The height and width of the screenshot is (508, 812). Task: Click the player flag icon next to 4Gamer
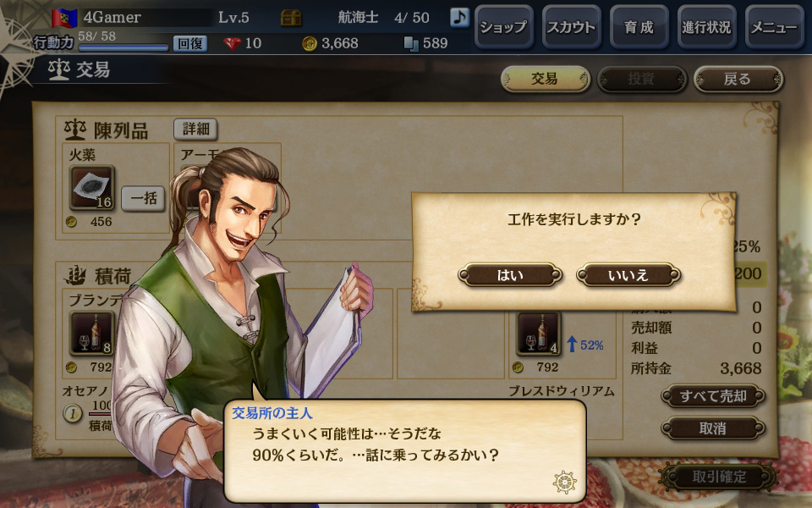pyautogui.click(x=64, y=18)
